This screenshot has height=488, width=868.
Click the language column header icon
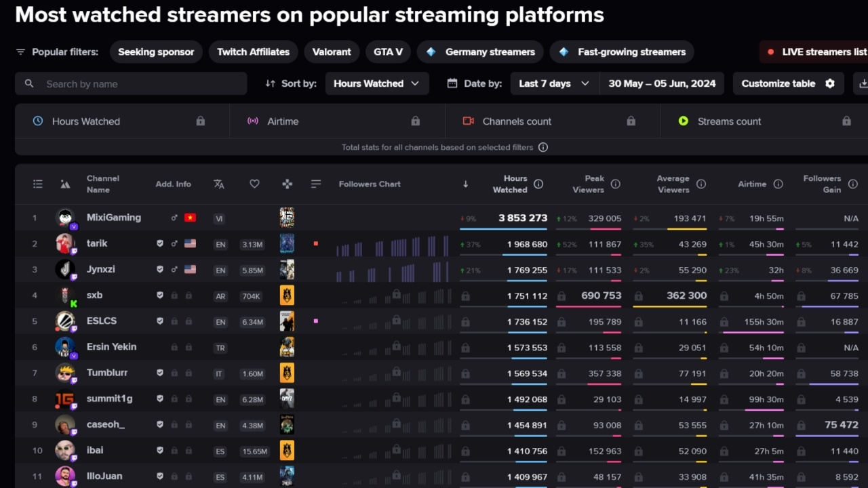pos(219,184)
